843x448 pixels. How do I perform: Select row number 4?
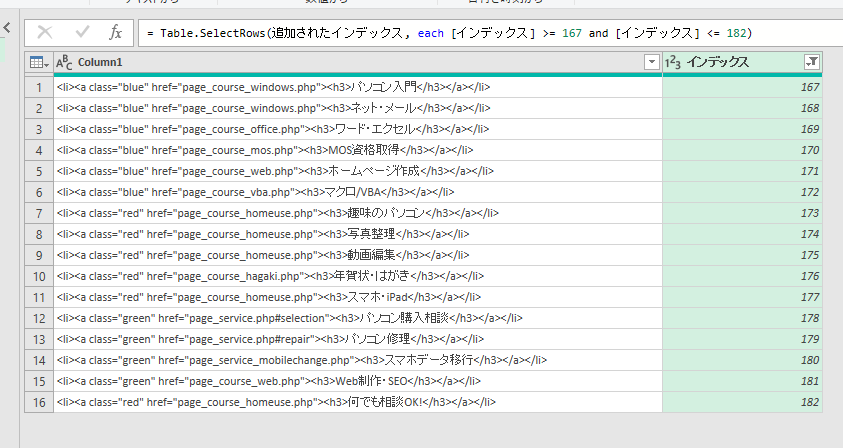click(x=39, y=150)
